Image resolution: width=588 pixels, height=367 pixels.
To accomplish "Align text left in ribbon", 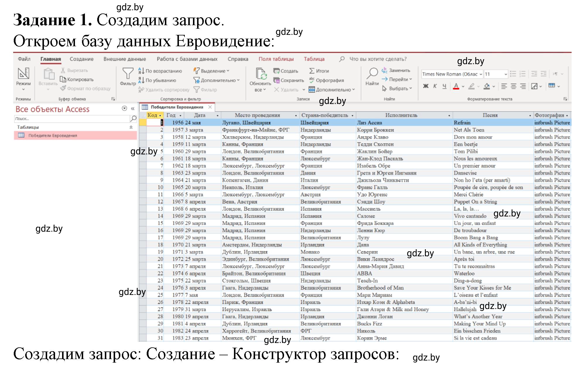I will point(504,86).
